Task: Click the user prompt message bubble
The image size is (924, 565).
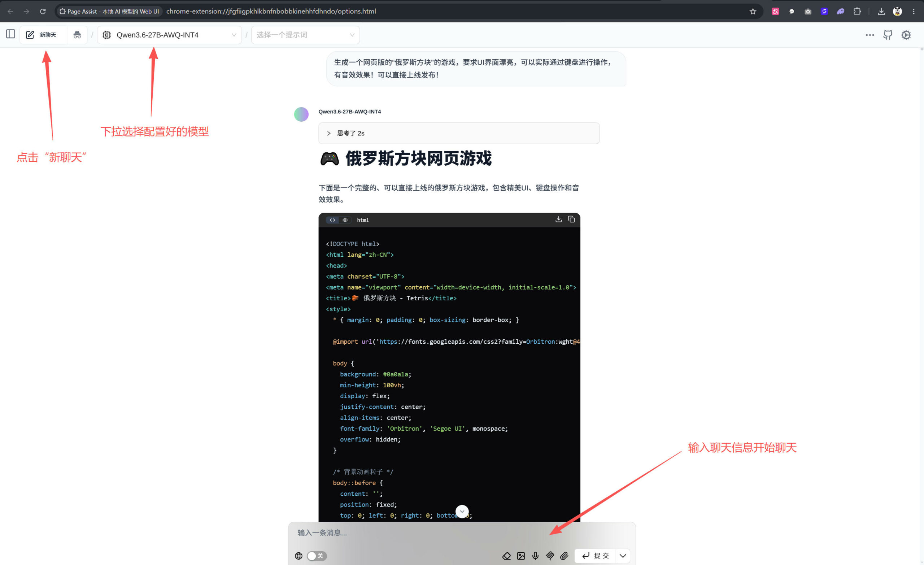Action: pyautogui.click(x=476, y=69)
